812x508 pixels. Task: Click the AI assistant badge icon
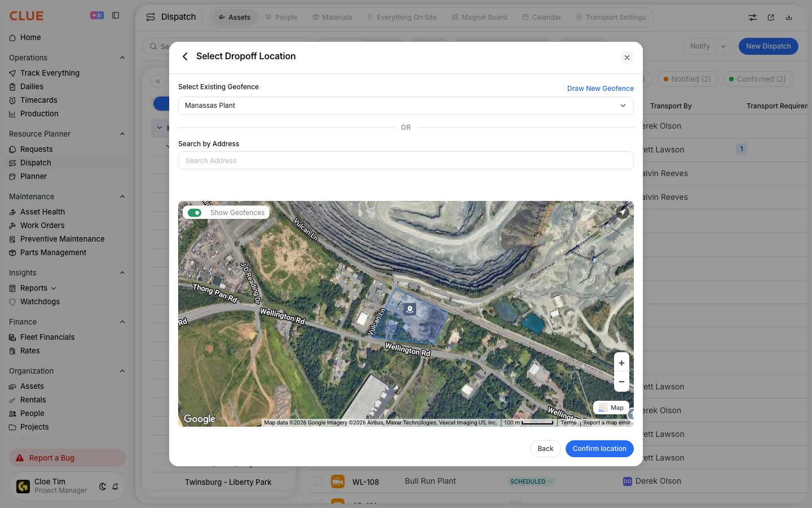point(97,15)
